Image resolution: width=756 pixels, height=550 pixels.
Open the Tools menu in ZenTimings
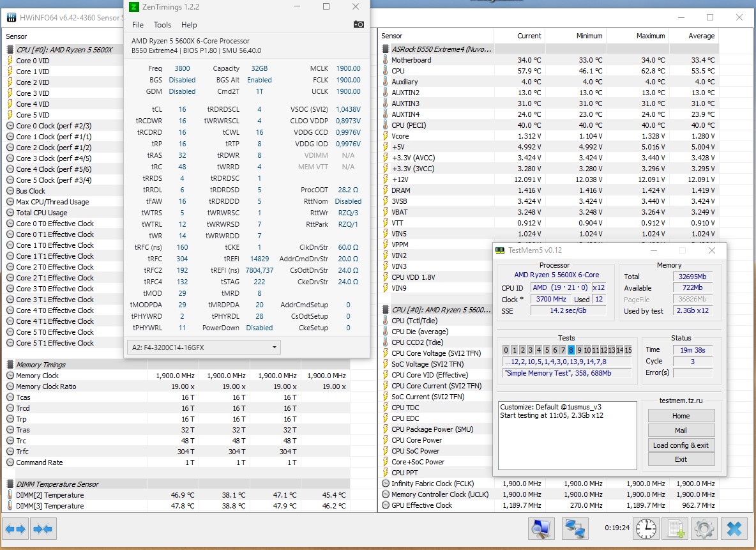162,25
